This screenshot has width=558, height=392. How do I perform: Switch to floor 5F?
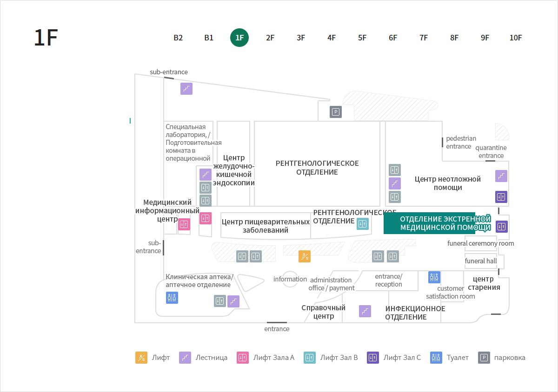click(x=362, y=38)
